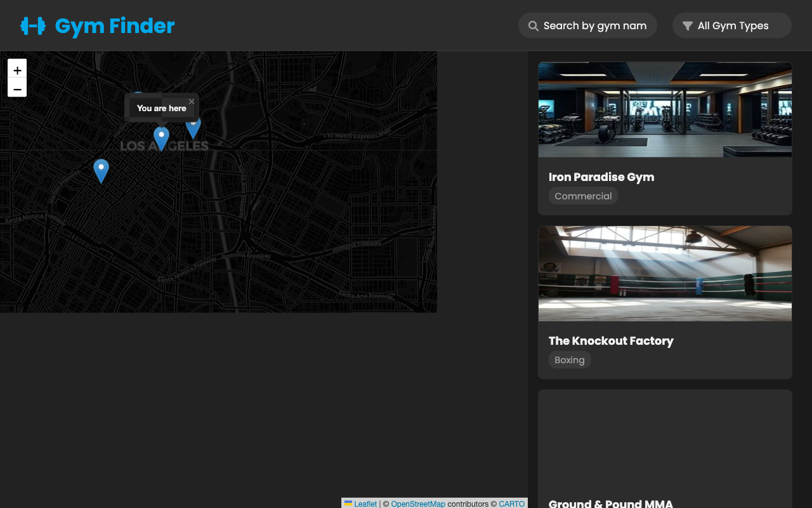Click the dumbbell logo icon
Screen dimensions: 812x508
(x=33, y=26)
